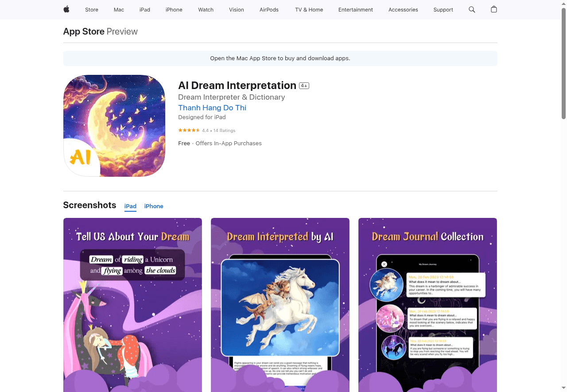Open the shopping bag icon
Screen dimensions: 567x392
coord(493,10)
